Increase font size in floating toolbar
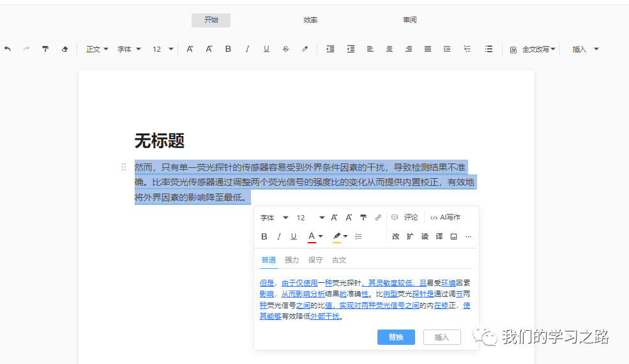629x364 pixels. [334, 218]
